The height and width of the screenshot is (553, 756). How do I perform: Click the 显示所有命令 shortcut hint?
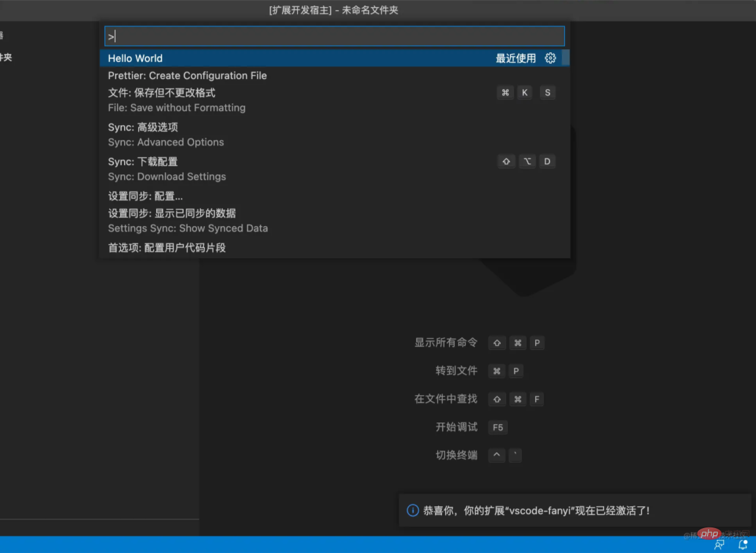click(x=446, y=342)
